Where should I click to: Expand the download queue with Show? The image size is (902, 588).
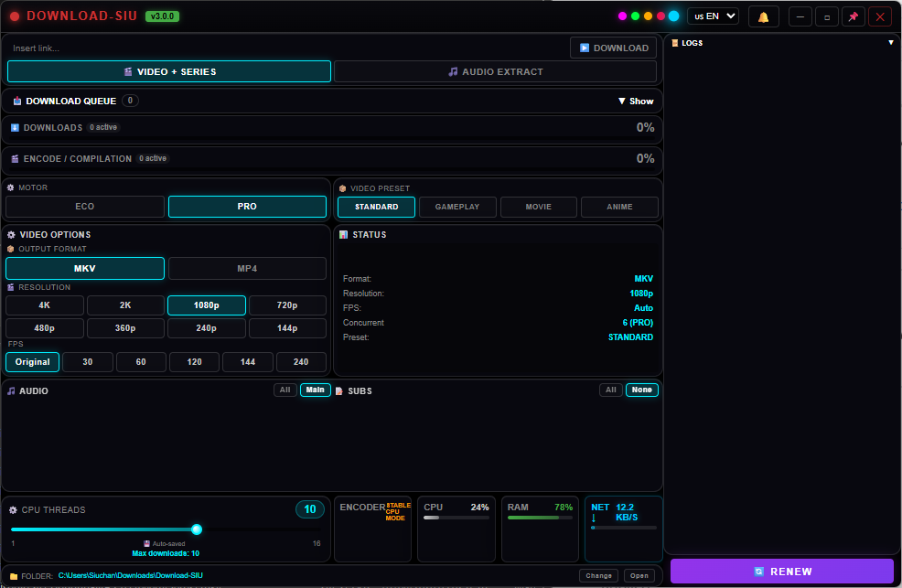[x=636, y=102]
